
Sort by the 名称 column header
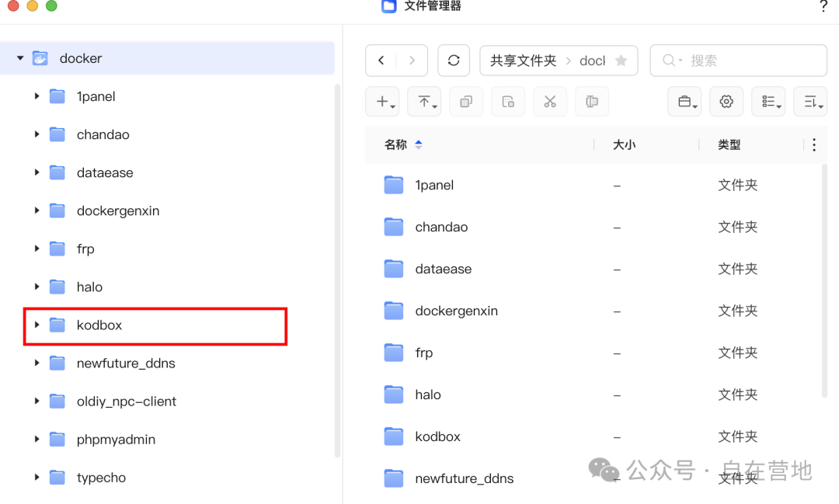[x=396, y=144]
